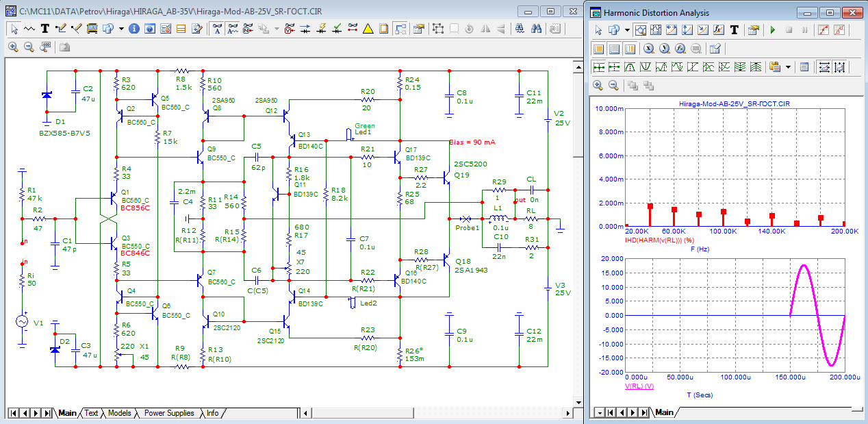Screen dimensions: 868x424
Task: Click the Text mode tool in schematic toolbar
Action: tap(44, 29)
